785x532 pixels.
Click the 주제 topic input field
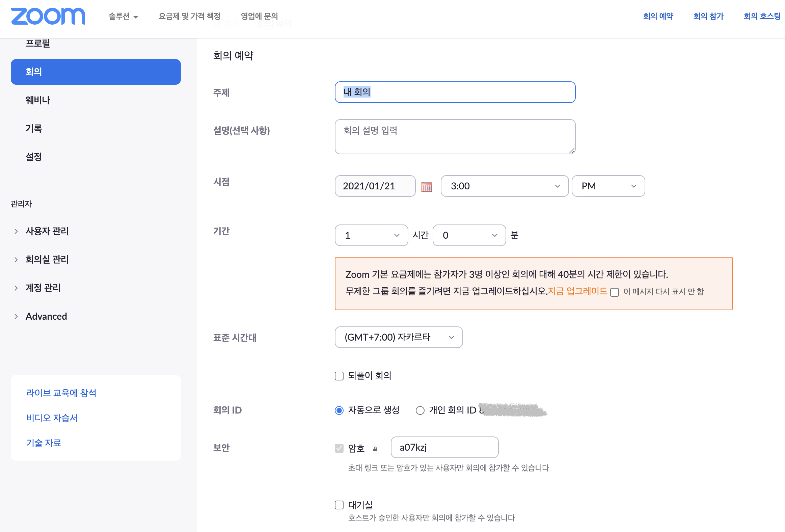[x=455, y=92]
